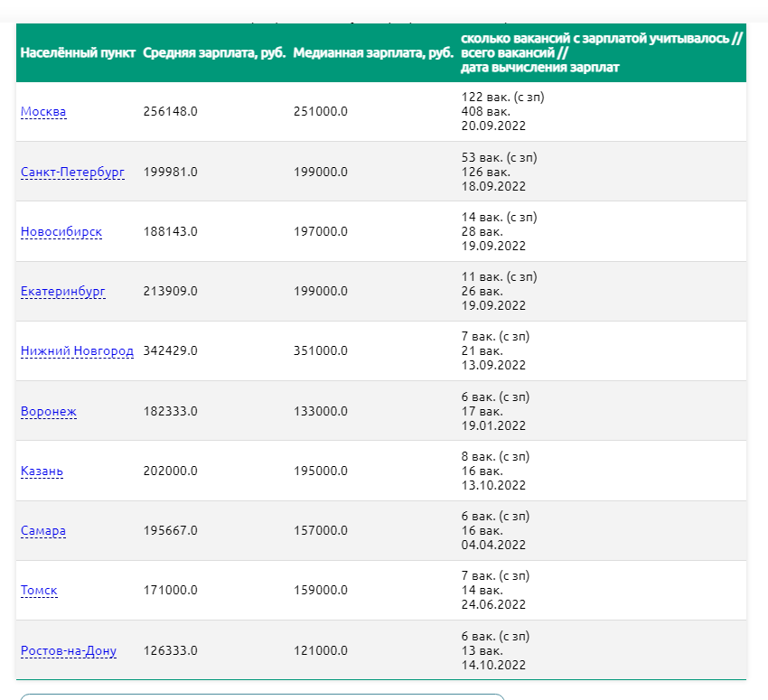Open the Санкт-Петербург city link
768x700 pixels.
72,172
